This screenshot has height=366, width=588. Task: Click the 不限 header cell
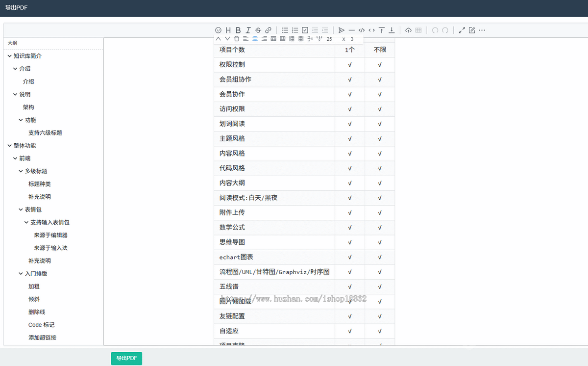click(x=380, y=50)
